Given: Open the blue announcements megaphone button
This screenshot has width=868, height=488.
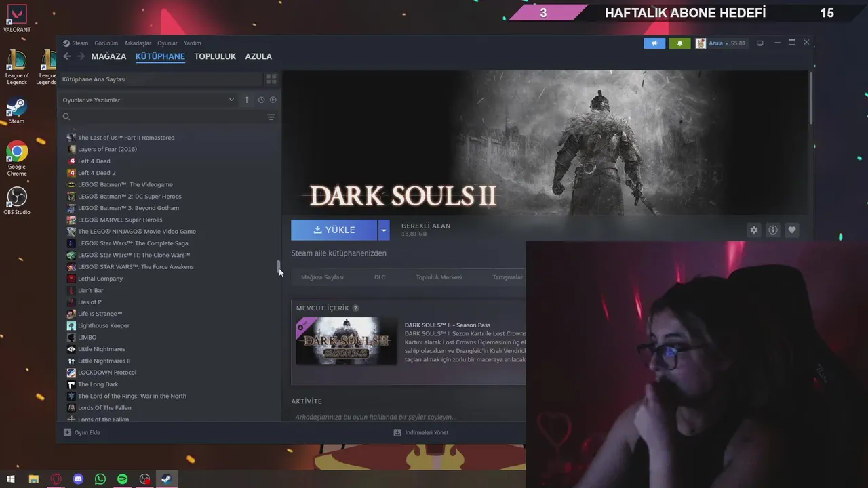Looking at the screenshot, I should [x=654, y=43].
